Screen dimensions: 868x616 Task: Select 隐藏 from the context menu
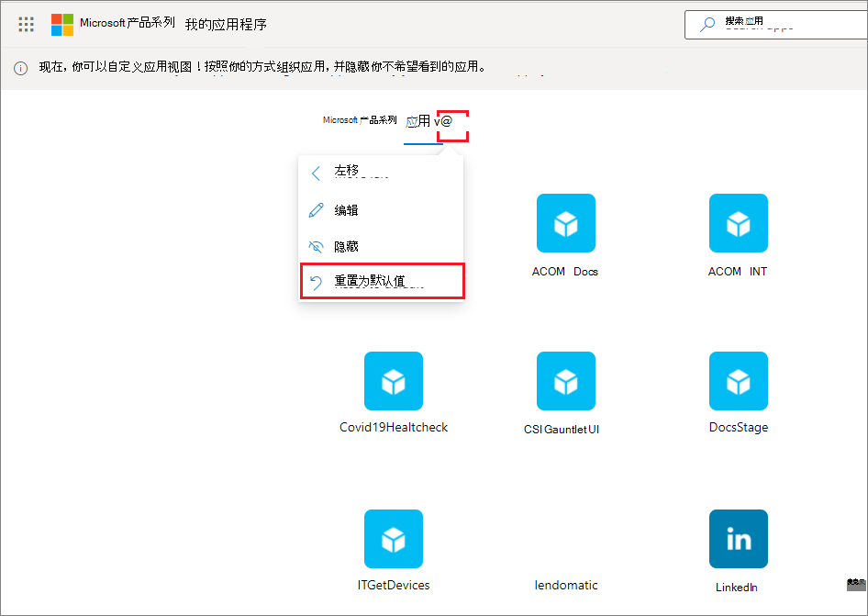coord(381,246)
